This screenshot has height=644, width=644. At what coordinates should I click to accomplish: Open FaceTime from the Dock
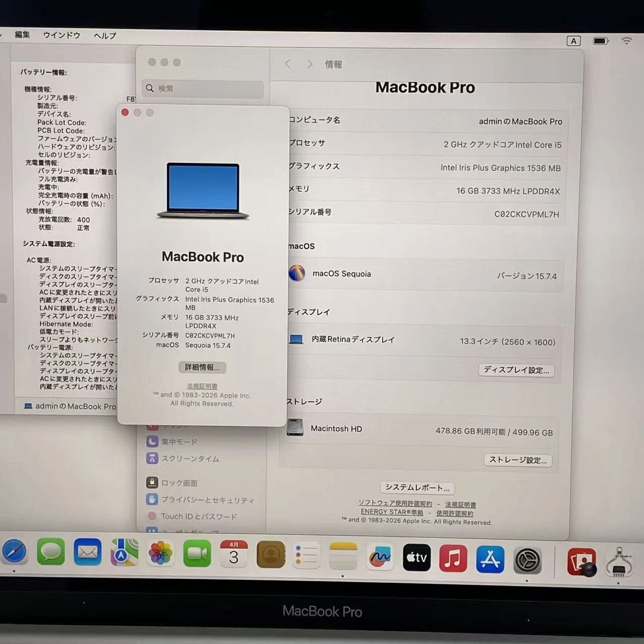pos(197,553)
